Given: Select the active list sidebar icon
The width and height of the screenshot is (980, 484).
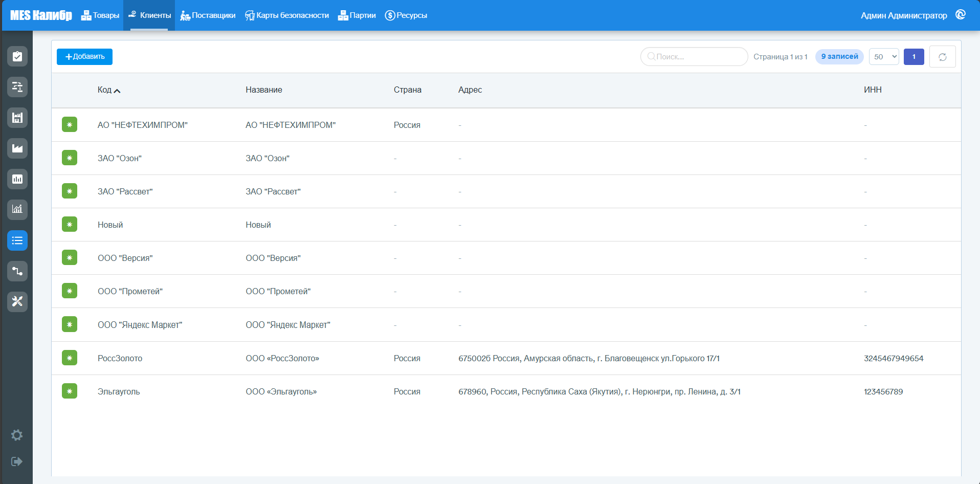Looking at the screenshot, I should 17,240.
